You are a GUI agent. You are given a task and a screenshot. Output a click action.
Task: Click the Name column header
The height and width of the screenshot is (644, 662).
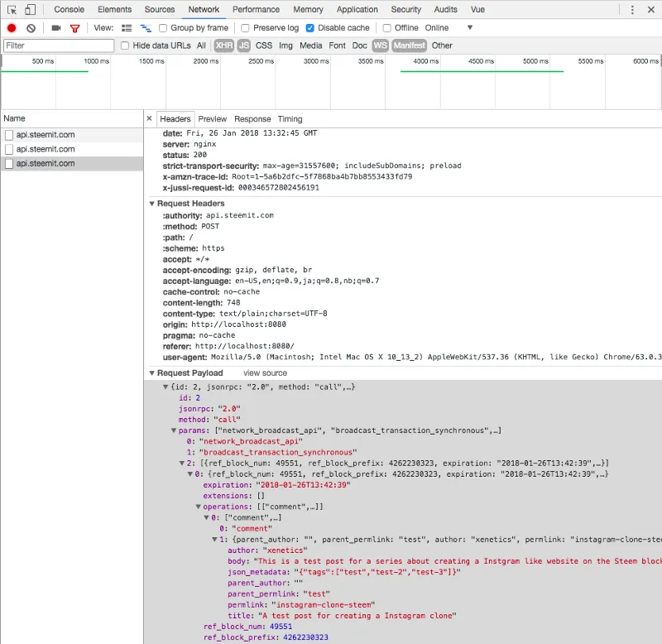[72, 118]
